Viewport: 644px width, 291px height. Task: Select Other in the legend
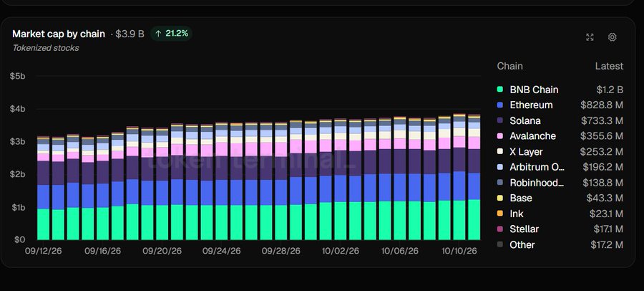[522, 244]
